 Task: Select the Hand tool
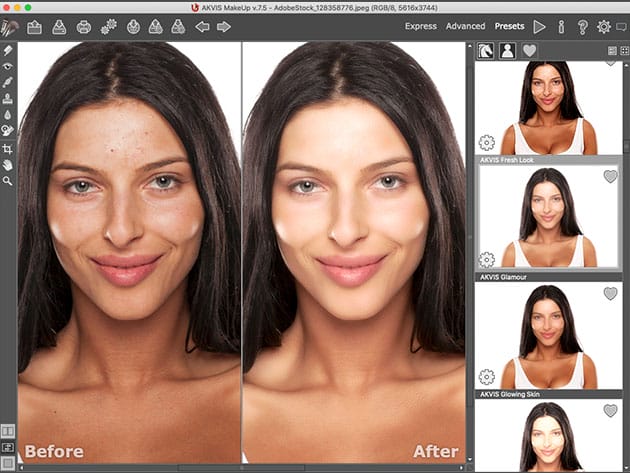point(8,165)
